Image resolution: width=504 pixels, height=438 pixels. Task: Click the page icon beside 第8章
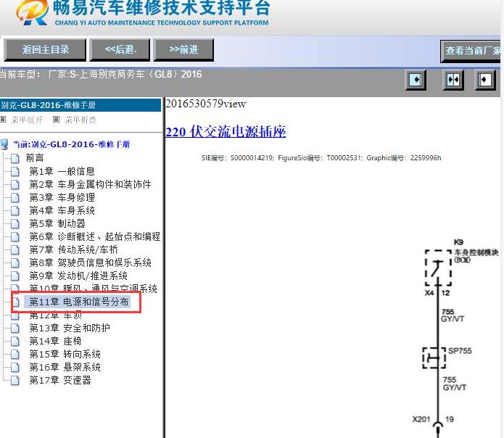click(x=15, y=263)
